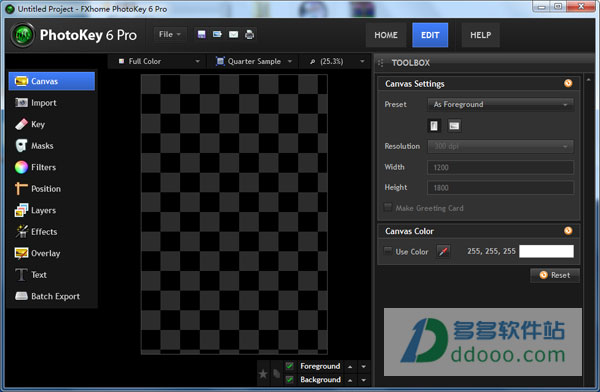This screenshot has height=392, width=600.
Task: Grab the Toolbox panel grip handle
Action: [381, 63]
